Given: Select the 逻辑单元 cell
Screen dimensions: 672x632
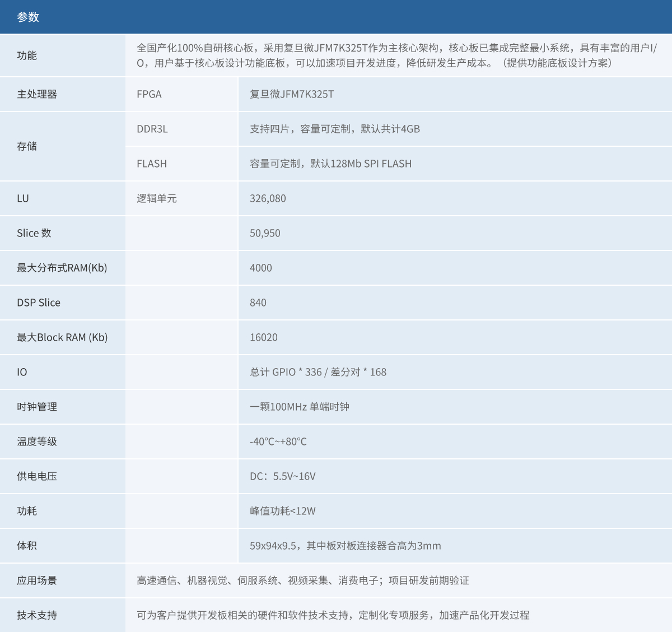Looking at the screenshot, I should tap(157, 198).
